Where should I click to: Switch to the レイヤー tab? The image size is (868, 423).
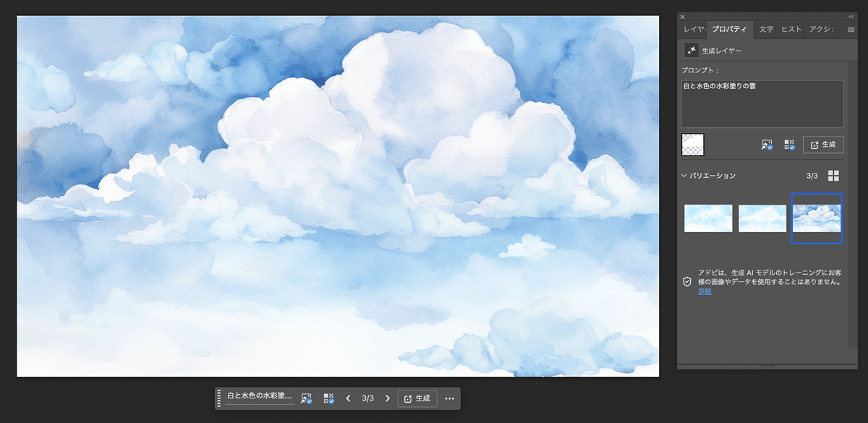pyautogui.click(x=693, y=30)
